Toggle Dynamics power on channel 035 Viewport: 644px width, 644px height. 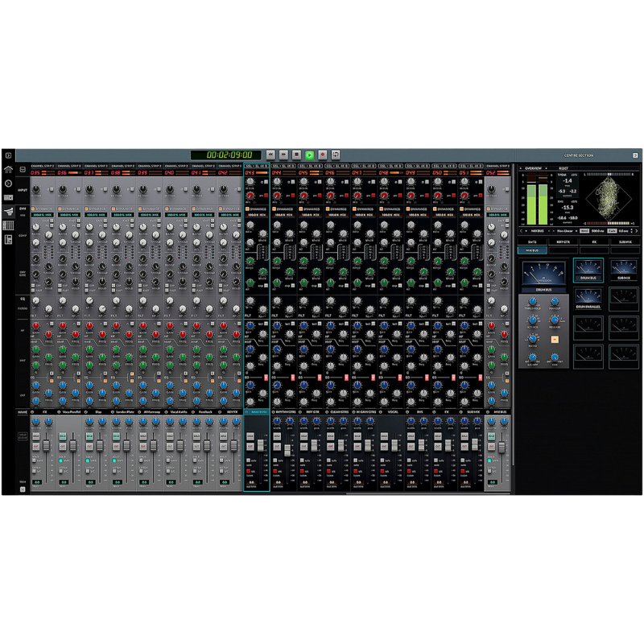33,208
